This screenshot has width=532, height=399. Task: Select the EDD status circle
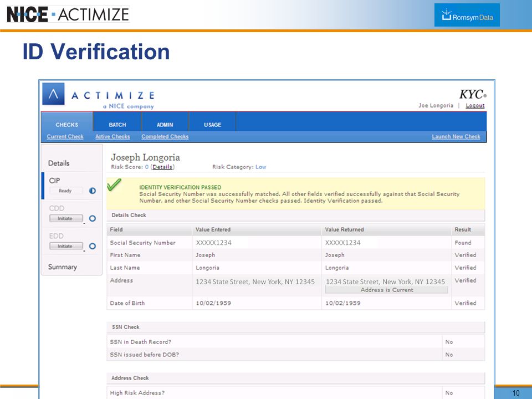[x=93, y=246]
